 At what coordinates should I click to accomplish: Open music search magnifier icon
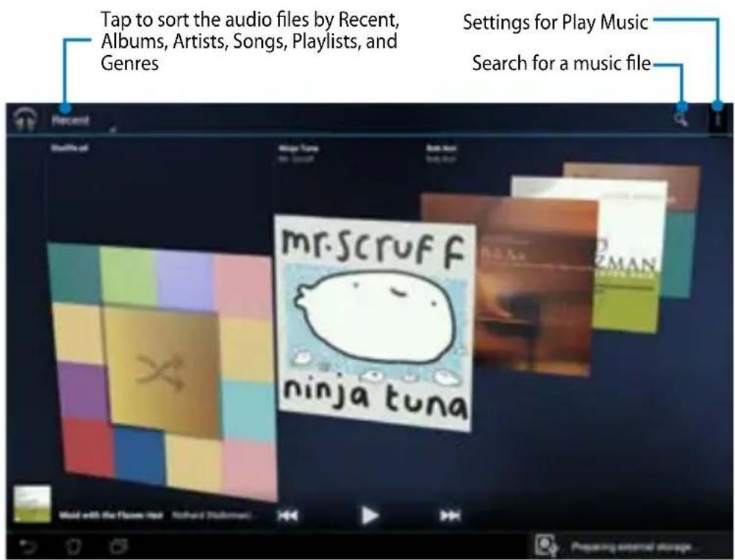point(681,119)
